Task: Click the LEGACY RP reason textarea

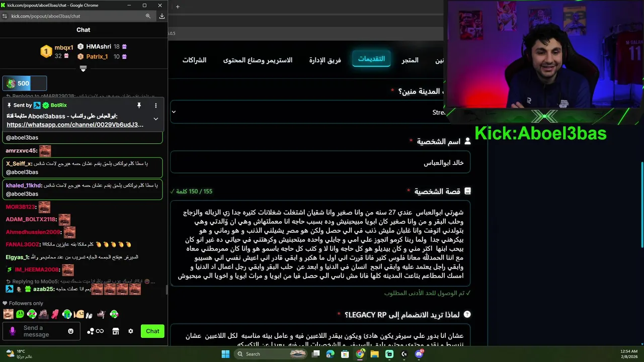Action: click(320, 336)
